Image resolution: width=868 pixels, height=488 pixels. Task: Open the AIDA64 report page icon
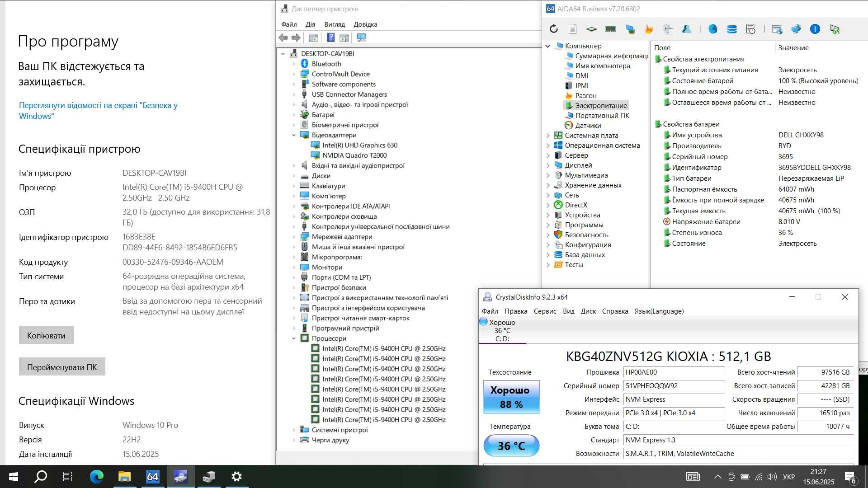pos(572,29)
